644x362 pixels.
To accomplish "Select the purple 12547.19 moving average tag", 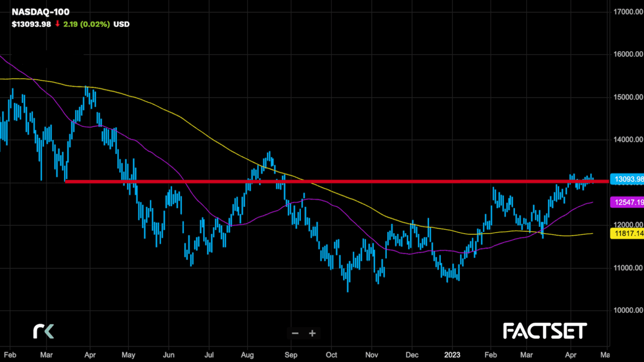I will (626, 202).
